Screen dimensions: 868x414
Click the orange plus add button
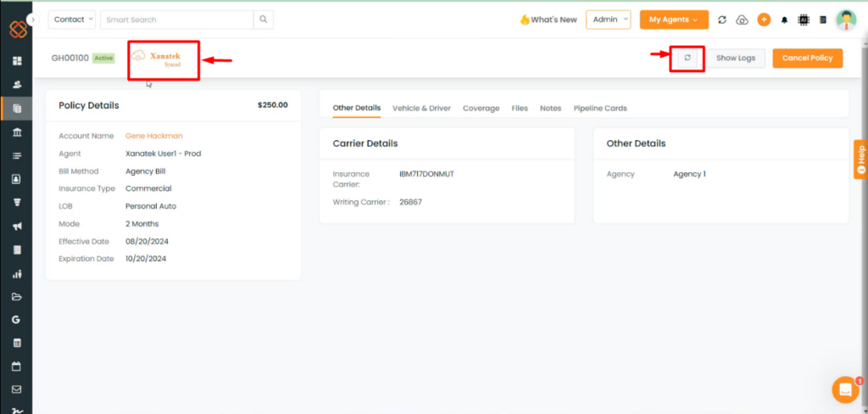pos(764,20)
